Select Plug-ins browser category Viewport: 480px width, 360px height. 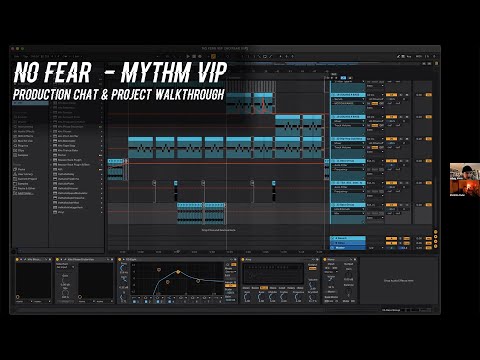point(23,146)
